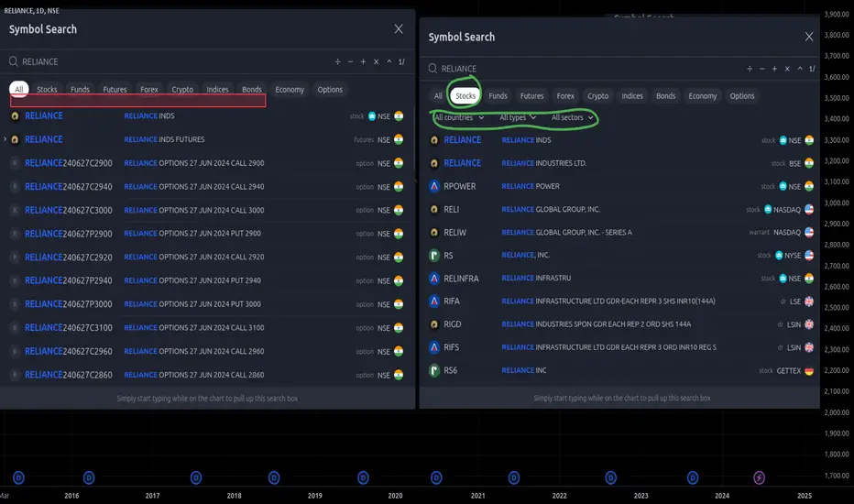This screenshot has width=854, height=504.
Task: Select Stocks tab in left Symbol Search
Action: click(47, 90)
